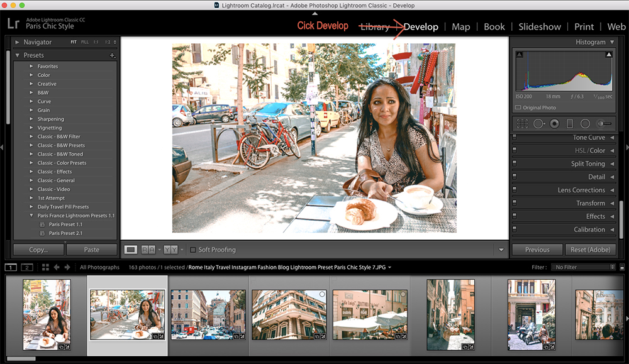Viewport: 629px width, 364px height.
Task: Open the Before/After Y Y split view
Action: pyautogui.click(x=170, y=250)
